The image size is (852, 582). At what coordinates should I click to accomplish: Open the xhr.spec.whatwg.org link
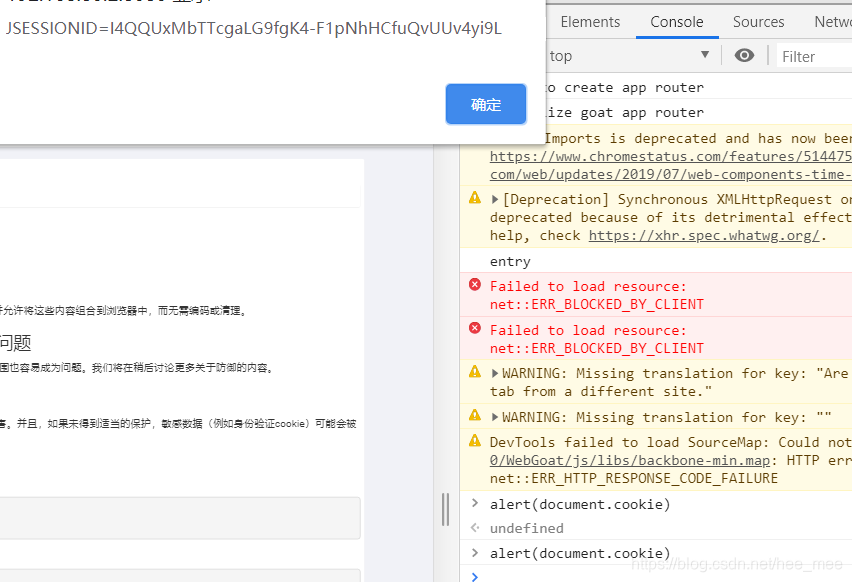[704, 236]
